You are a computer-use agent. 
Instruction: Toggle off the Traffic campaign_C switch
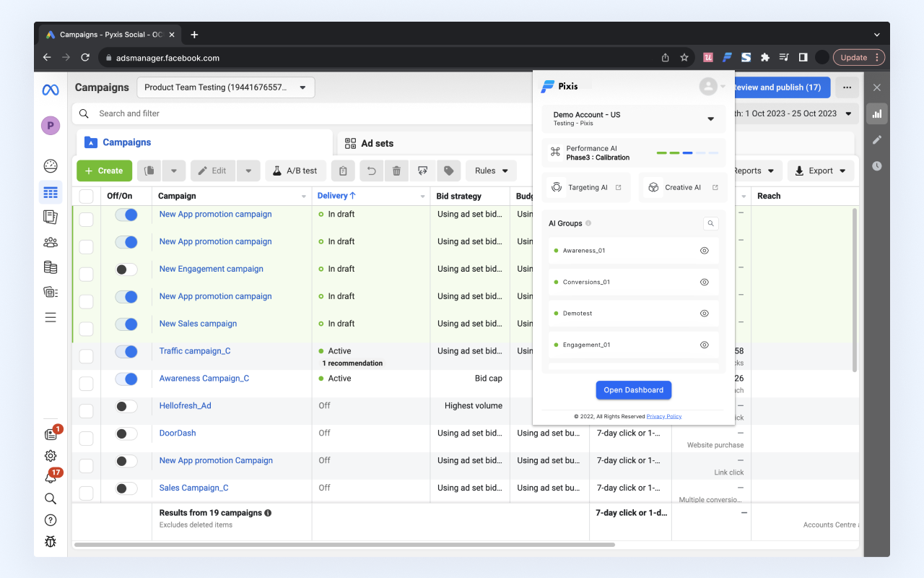126,351
